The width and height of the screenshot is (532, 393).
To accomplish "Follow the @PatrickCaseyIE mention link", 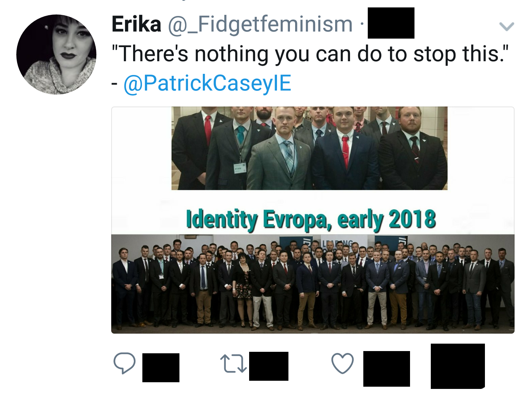I will tap(207, 83).
